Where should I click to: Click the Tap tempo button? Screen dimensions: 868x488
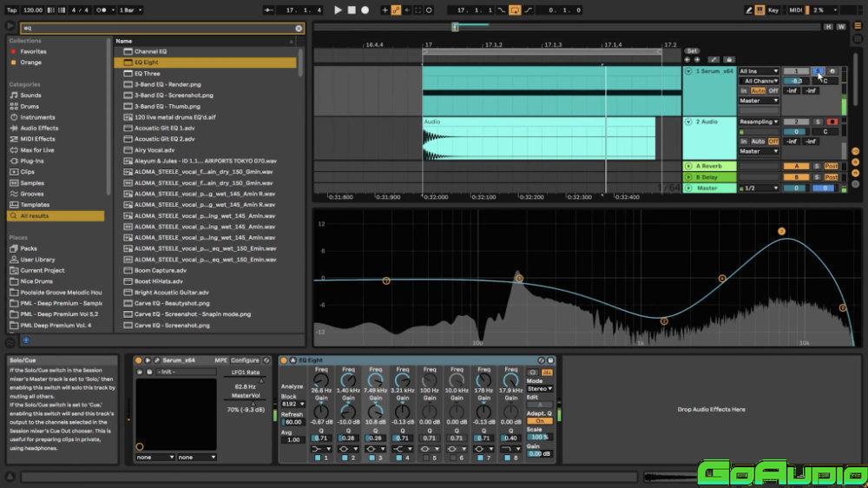(11, 10)
